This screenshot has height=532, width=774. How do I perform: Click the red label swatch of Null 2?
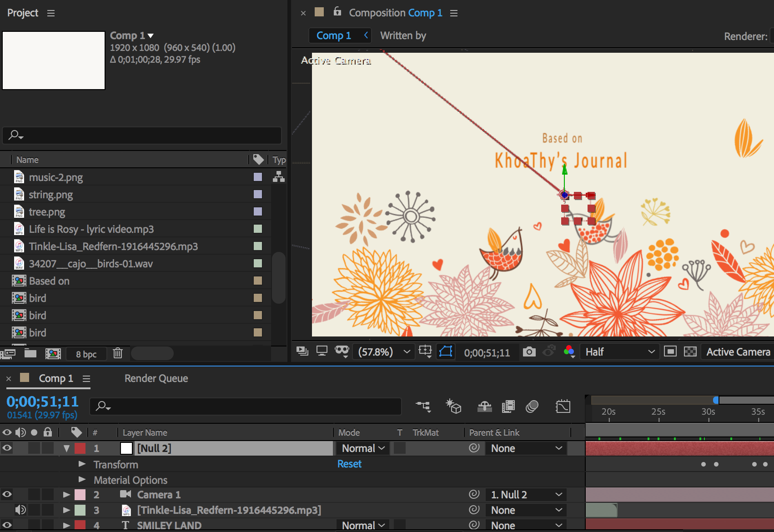[x=80, y=448]
